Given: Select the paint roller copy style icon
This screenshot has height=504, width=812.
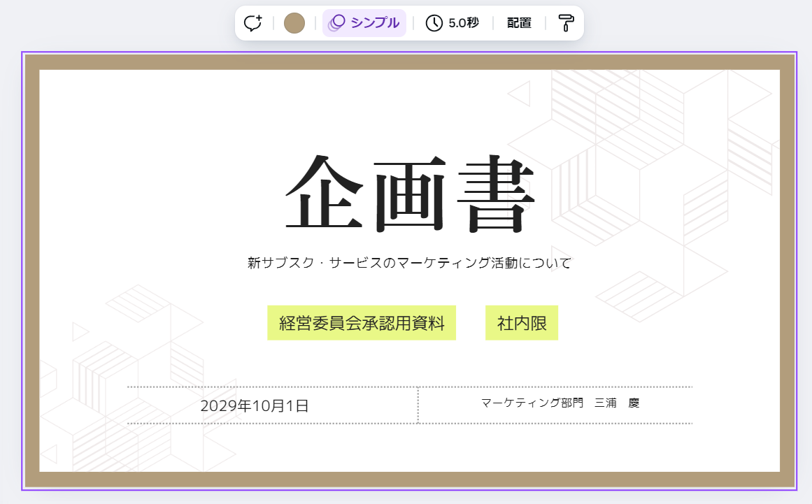Looking at the screenshot, I should [x=566, y=23].
